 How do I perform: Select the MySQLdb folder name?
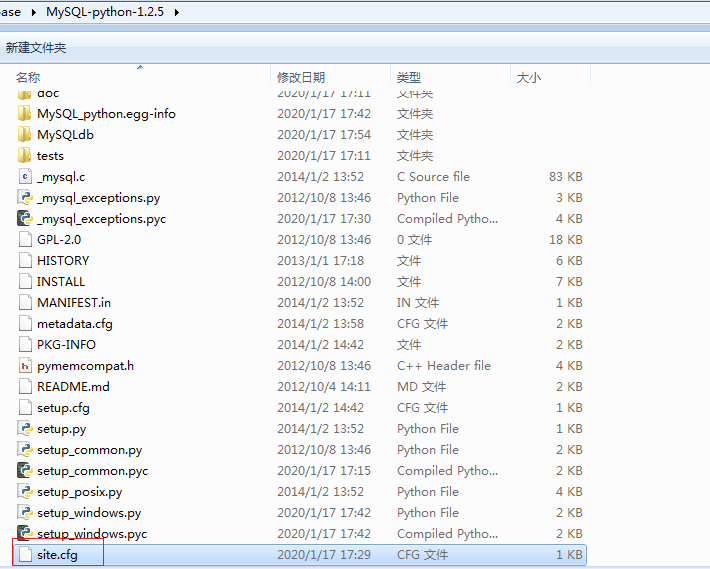(65, 134)
